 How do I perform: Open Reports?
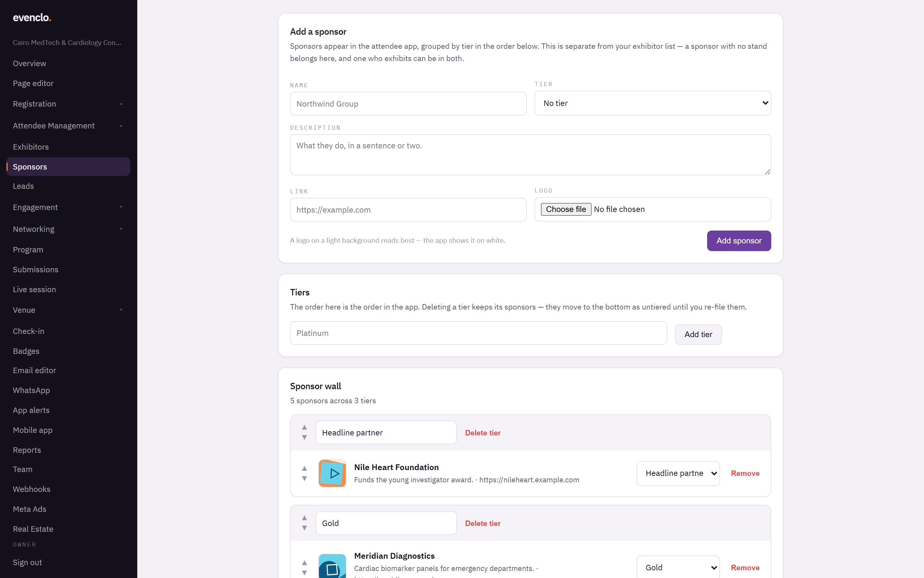27,450
